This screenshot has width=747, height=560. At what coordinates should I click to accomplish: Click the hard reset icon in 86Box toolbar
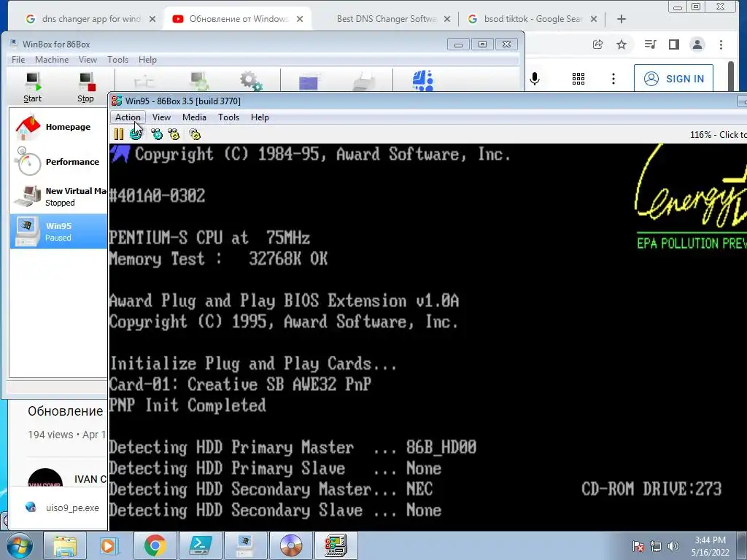[x=136, y=134]
